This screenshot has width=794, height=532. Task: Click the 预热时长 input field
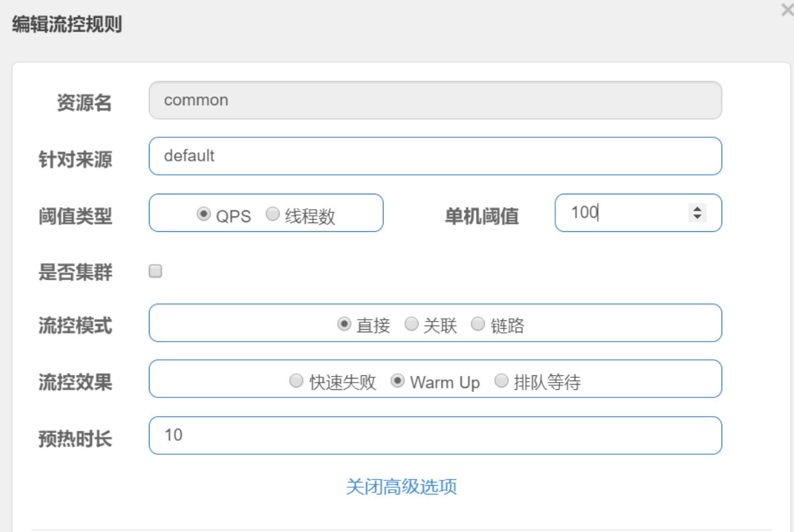point(435,436)
